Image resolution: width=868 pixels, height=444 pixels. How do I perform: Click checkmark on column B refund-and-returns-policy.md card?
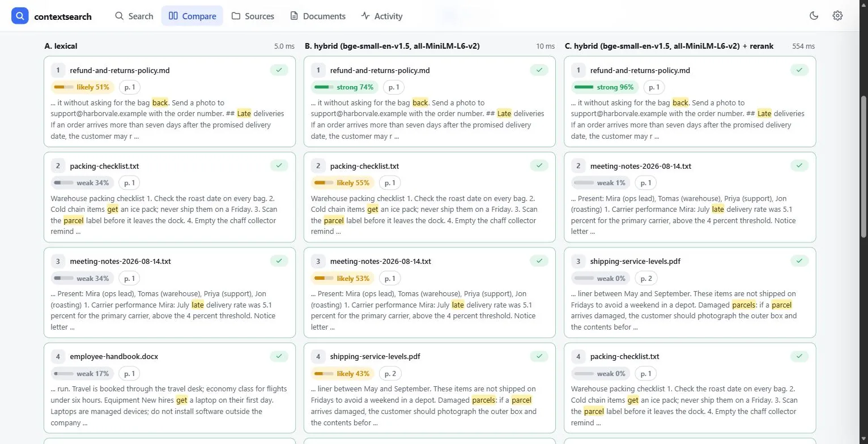coord(539,70)
